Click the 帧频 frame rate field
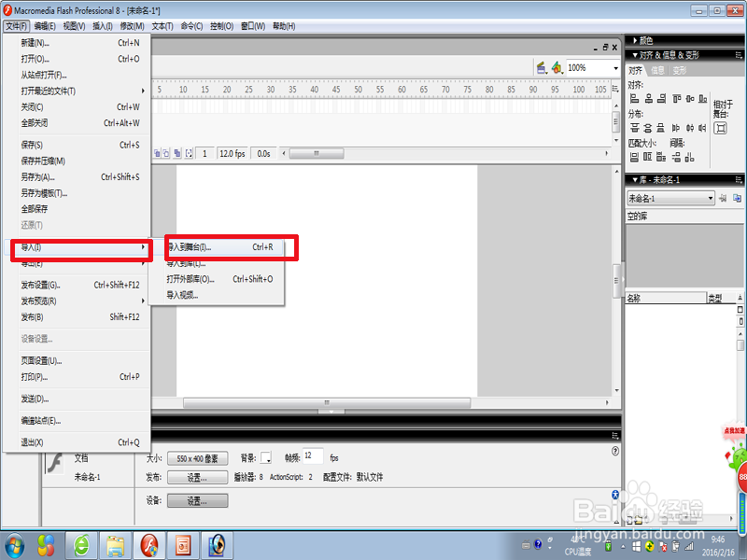 313,456
